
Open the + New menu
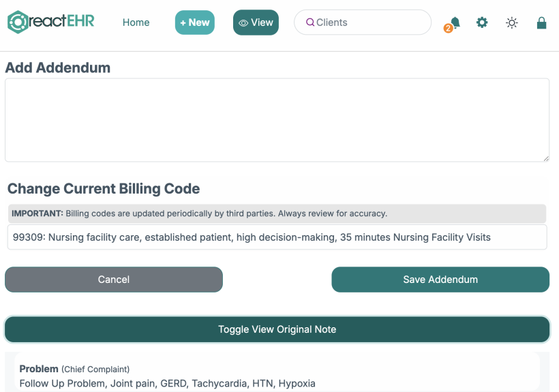click(195, 22)
